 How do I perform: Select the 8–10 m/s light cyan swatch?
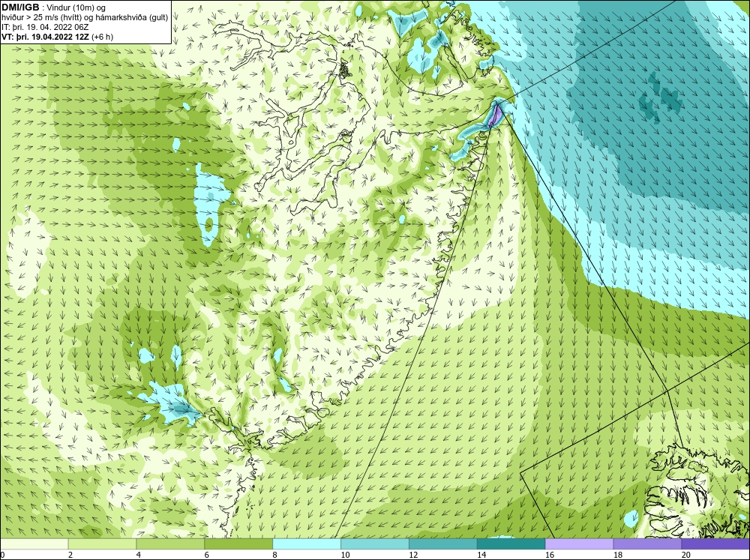click(x=307, y=544)
